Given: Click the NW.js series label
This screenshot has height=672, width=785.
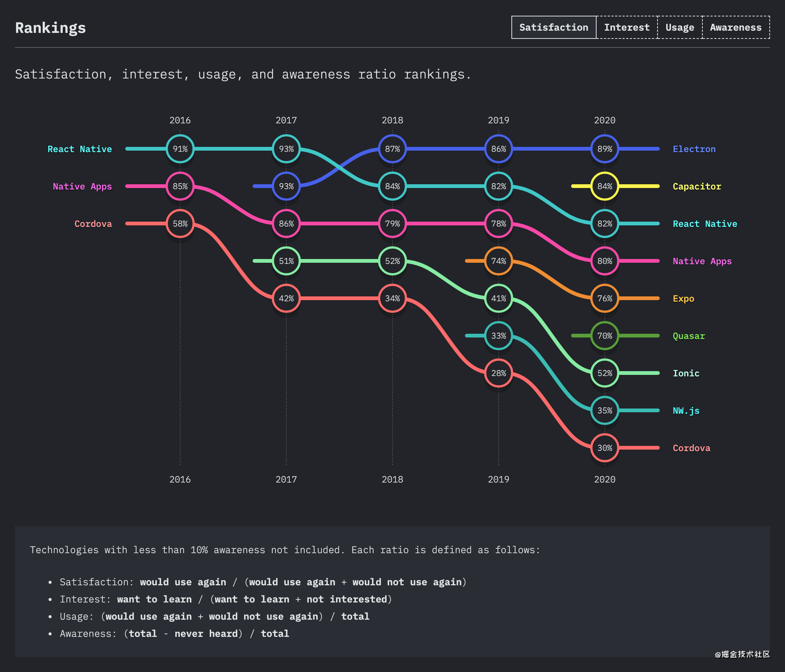Looking at the screenshot, I should [x=686, y=411].
